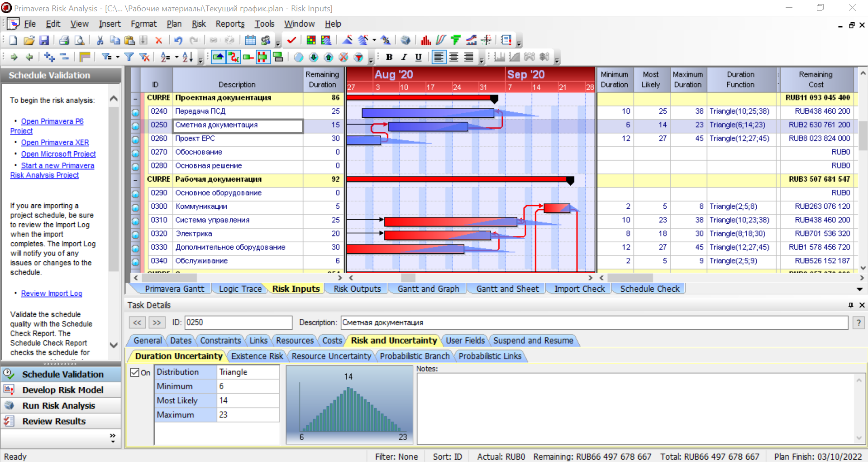This screenshot has height=462, width=868.
Task: Click the Open Primavera XER link
Action: point(55,142)
